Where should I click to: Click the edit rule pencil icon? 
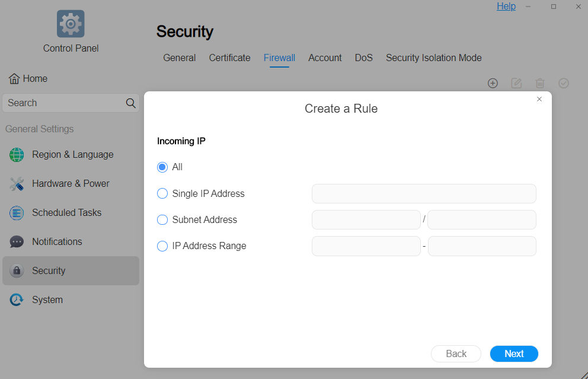(x=516, y=83)
